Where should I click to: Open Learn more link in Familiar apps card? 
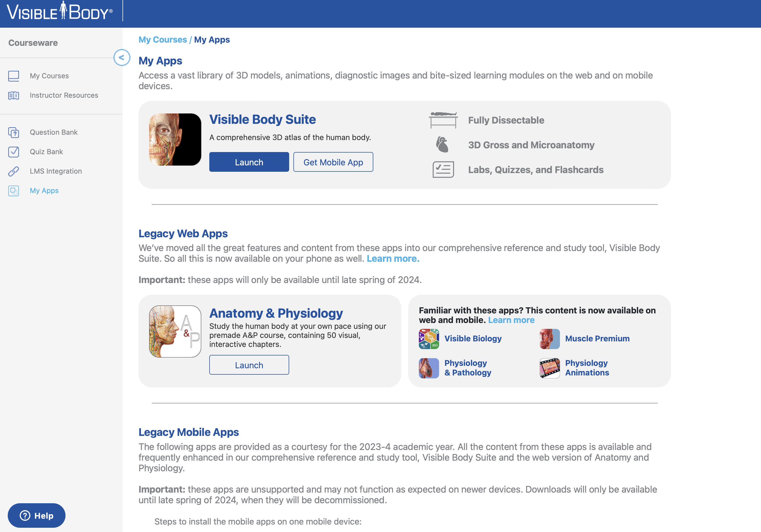click(x=511, y=320)
